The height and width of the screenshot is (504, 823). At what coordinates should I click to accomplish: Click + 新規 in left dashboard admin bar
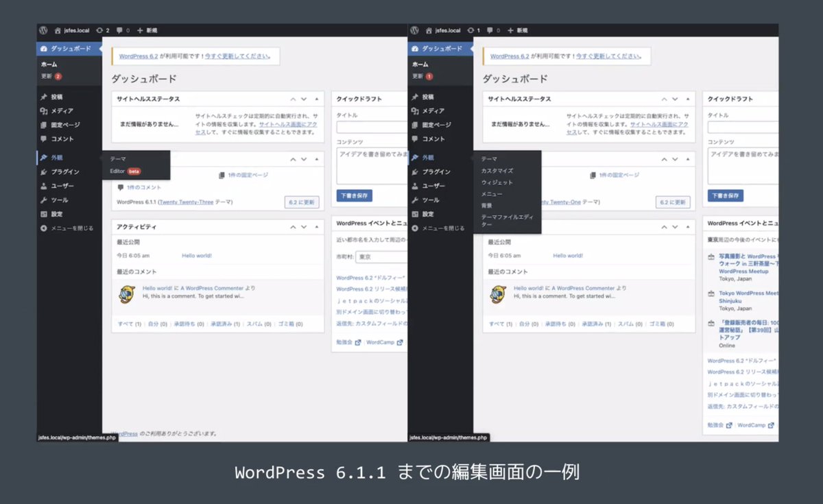coord(147,30)
